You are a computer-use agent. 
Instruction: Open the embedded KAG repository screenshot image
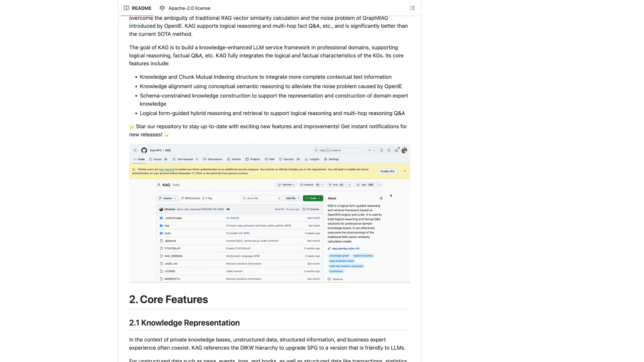coord(269,213)
